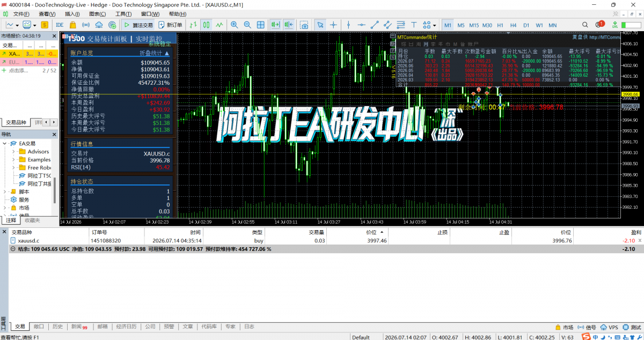
Task: Open the Market shopping bag icon
Action: (72, 25)
